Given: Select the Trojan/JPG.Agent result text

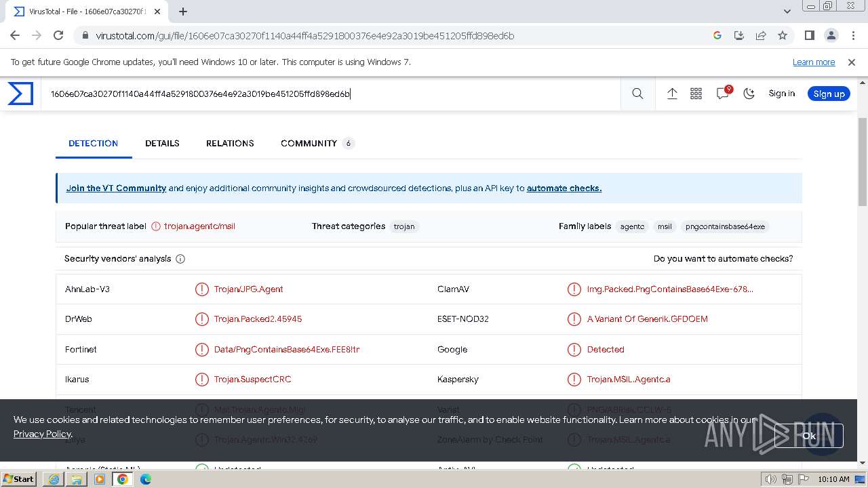Looking at the screenshot, I should pos(248,289).
